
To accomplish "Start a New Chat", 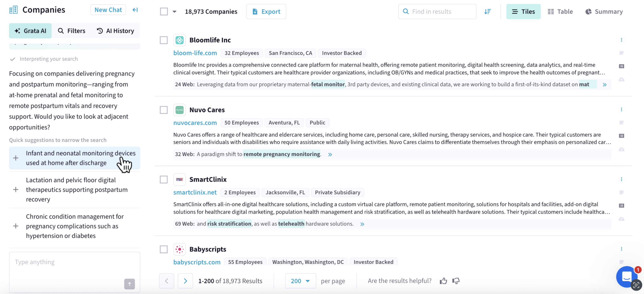I will coord(108,10).
